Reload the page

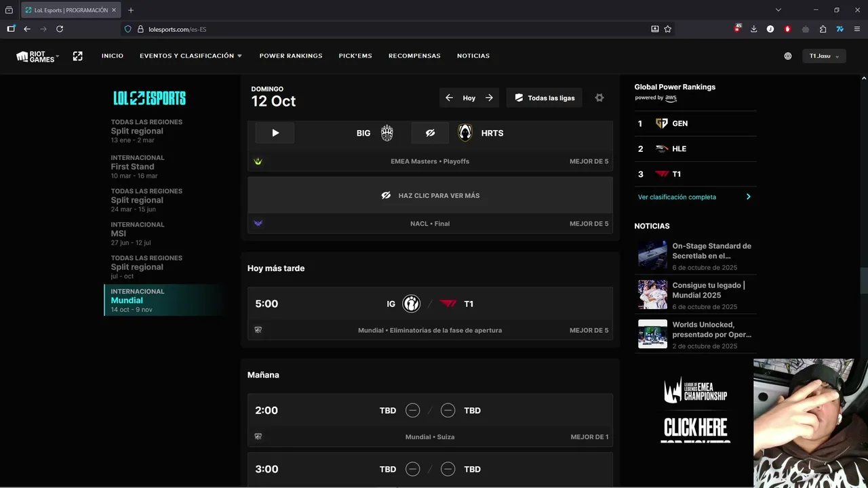60,29
